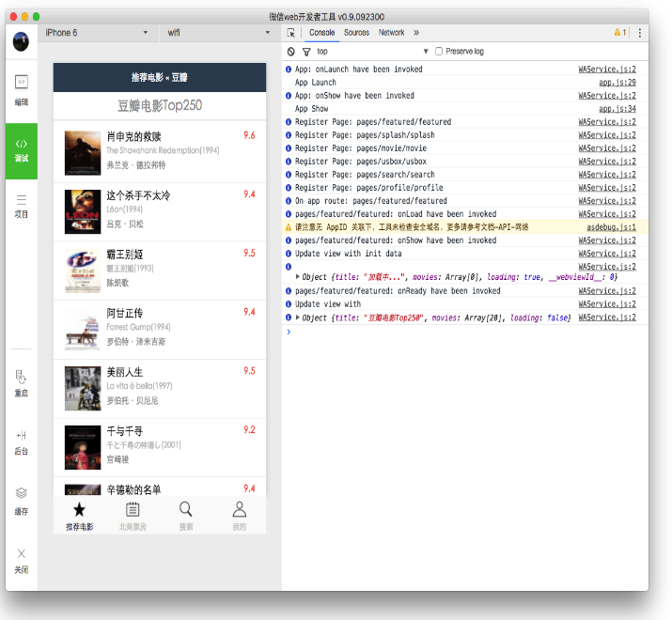
Task: View the warning count indicator
Action: pyautogui.click(x=620, y=32)
